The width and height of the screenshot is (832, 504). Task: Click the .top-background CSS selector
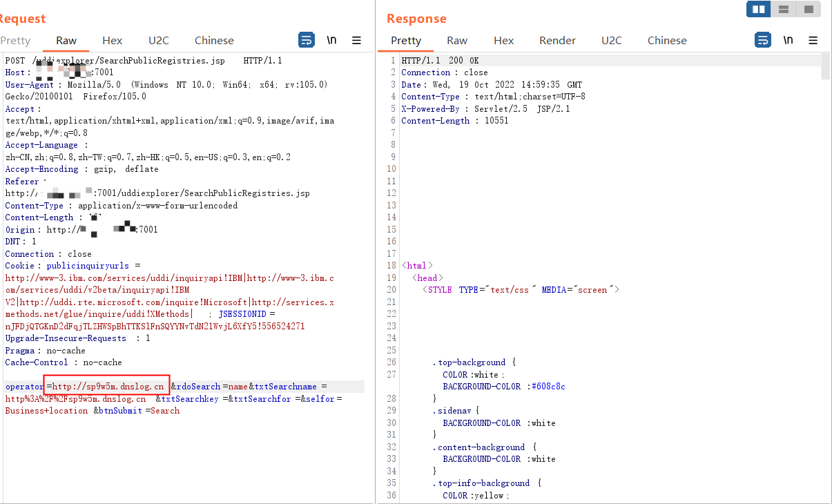469,362
